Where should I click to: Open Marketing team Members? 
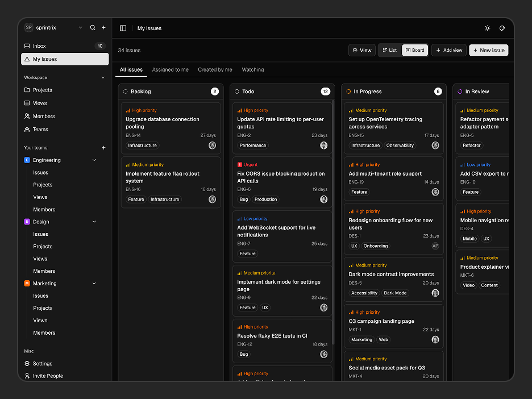tap(44, 333)
